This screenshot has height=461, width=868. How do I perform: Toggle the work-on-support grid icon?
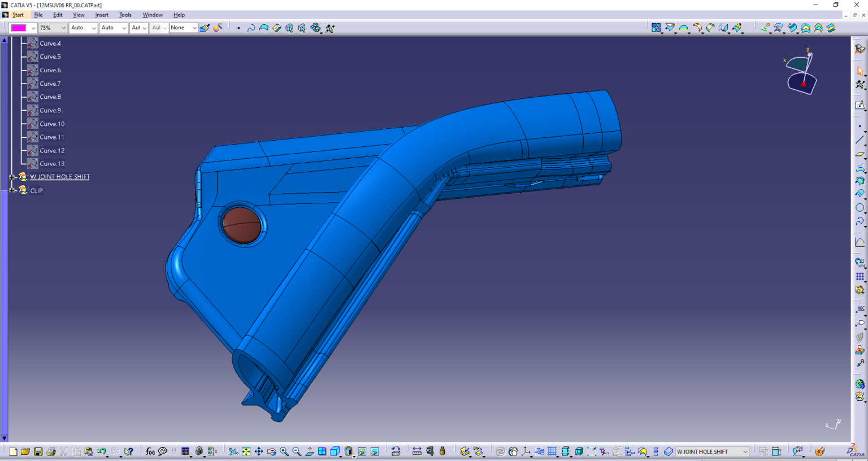click(552, 451)
